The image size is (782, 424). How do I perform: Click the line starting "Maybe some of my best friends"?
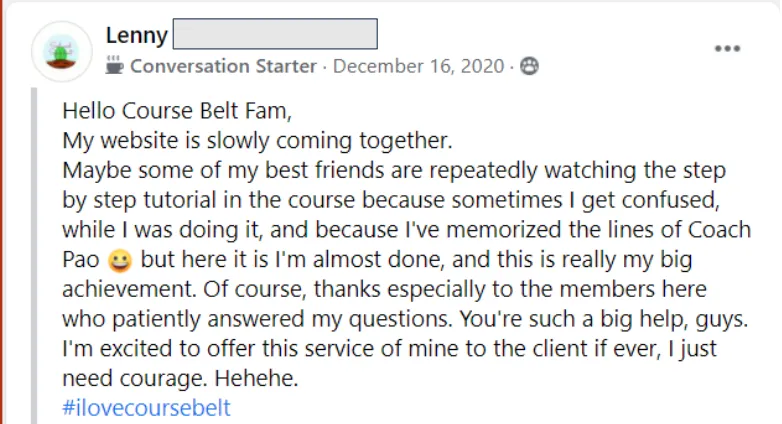393,171
